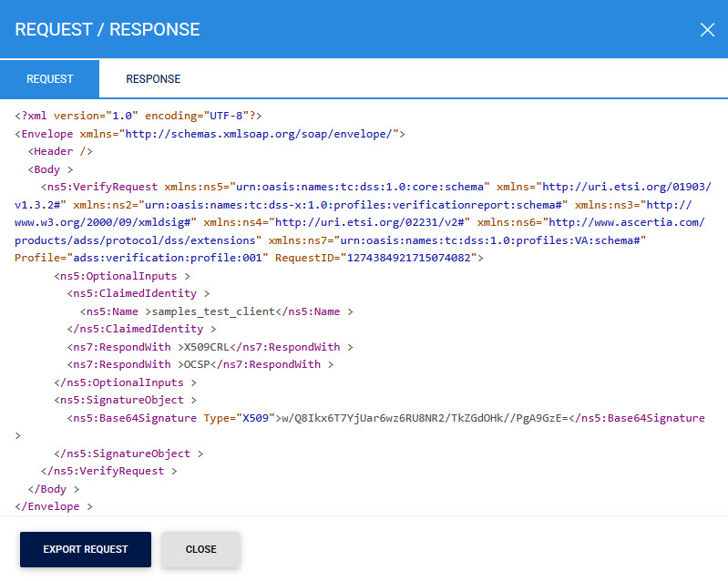Select the Request tab
Viewport: 728px width, 581px height.
pyautogui.click(x=49, y=79)
